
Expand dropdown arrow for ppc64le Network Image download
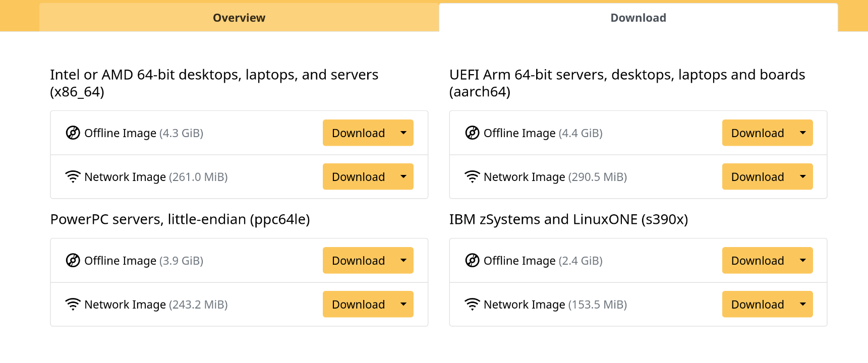point(403,304)
